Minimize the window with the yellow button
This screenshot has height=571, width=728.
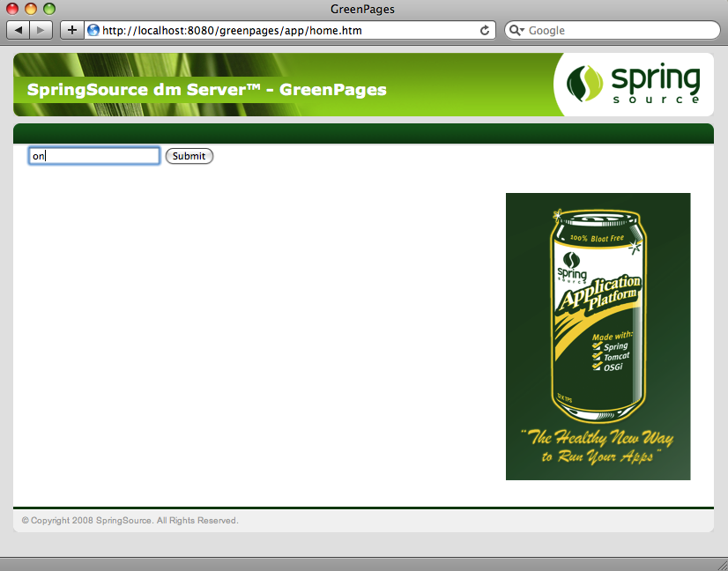coord(31,9)
